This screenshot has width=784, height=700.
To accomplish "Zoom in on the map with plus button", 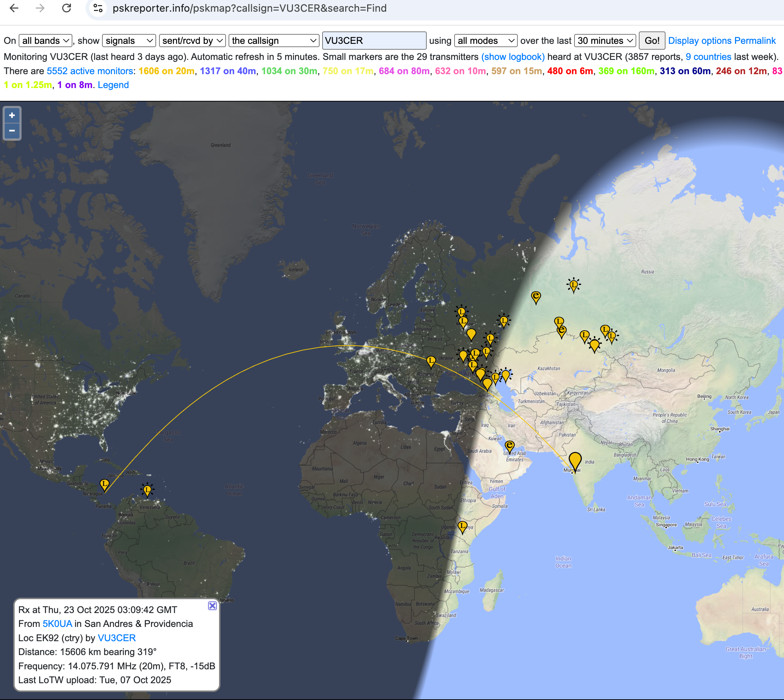I will pyautogui.click(x=12, y=115).
